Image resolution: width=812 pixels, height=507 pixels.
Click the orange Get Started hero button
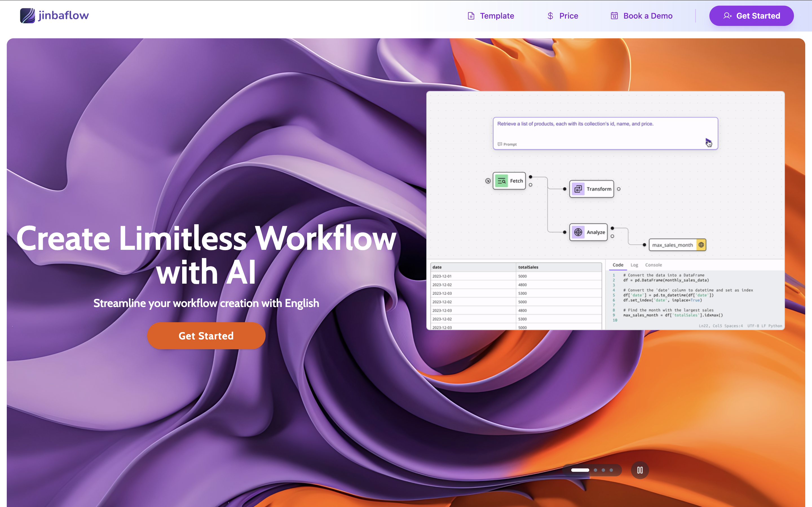pos(206,336)
